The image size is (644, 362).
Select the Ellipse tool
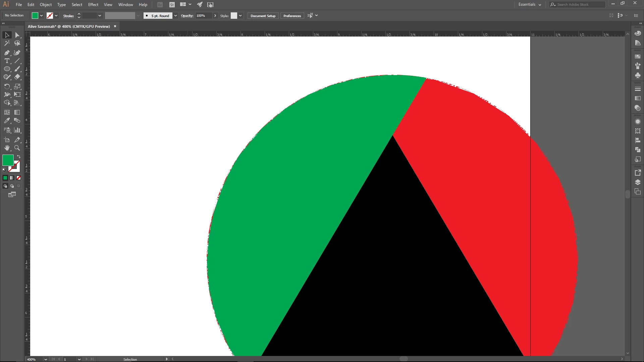7,69
